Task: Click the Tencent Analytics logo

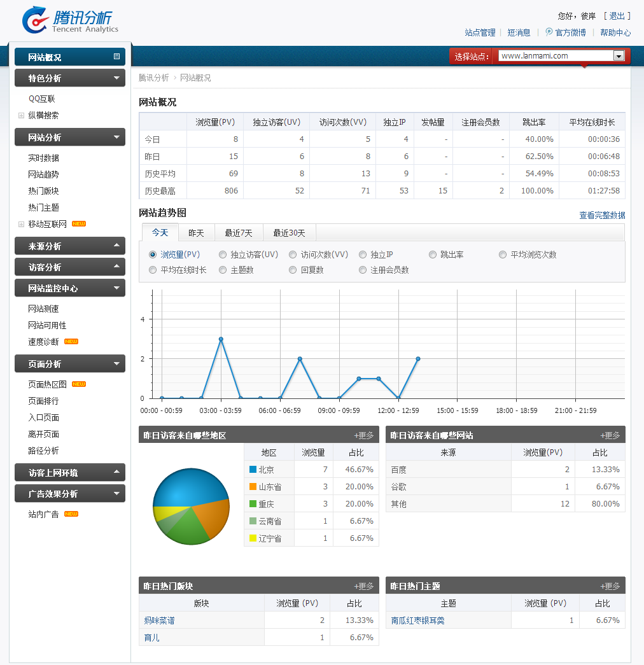Action: point(70,20)
